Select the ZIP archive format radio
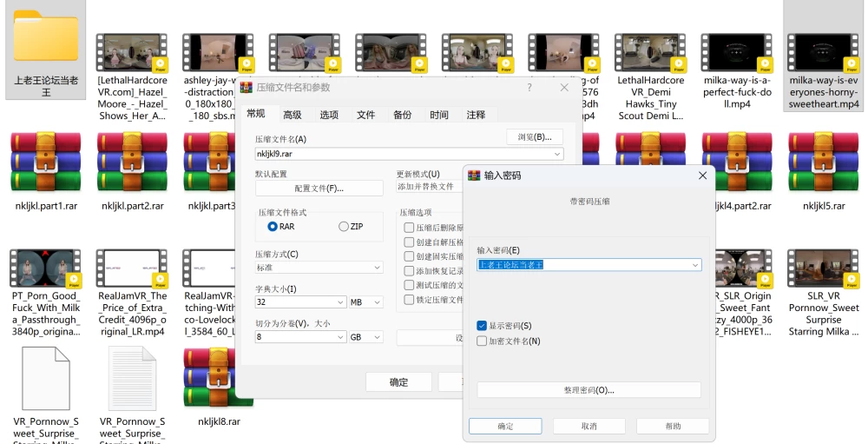The height and width of the screenshot is (444, 868). [x=343, y=226]
